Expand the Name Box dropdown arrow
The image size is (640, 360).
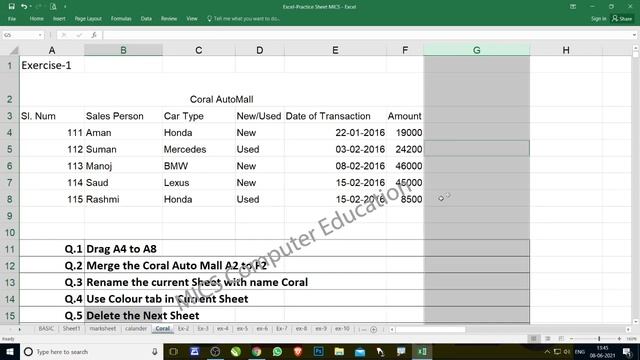click(40, 35)
